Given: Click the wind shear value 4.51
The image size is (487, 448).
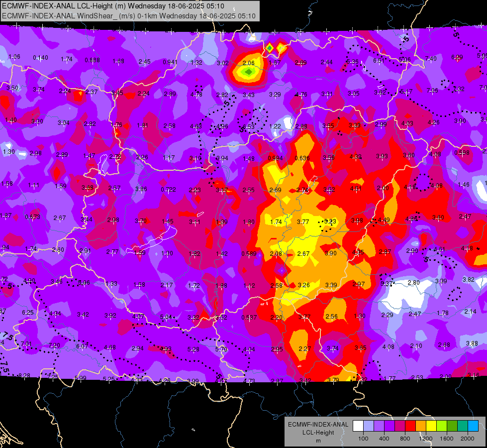Looking at the screenshot, I should pos(356,188).
